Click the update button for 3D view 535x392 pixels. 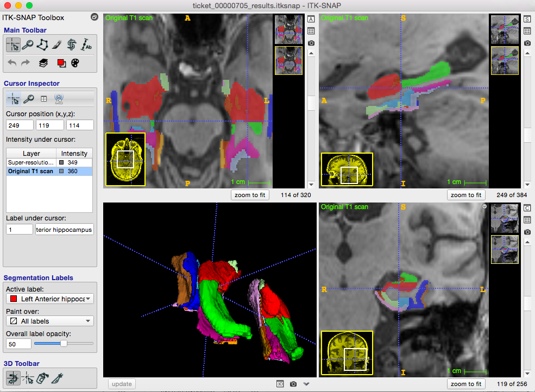pyautogui.click(x=122, y=384)
